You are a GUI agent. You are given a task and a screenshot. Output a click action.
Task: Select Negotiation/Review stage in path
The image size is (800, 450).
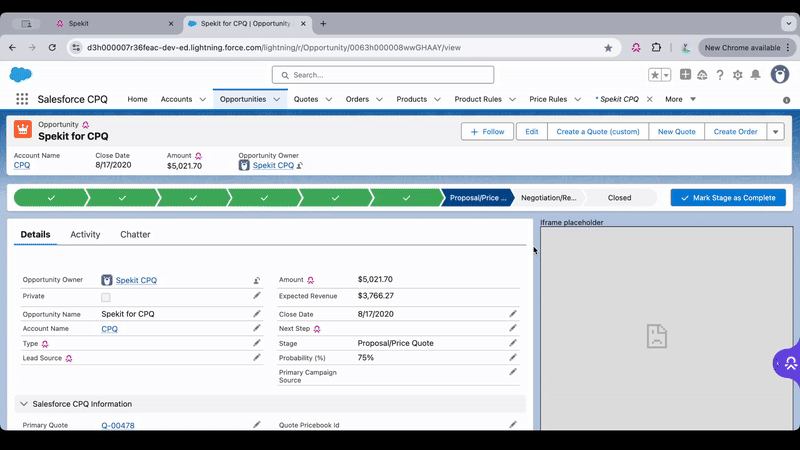point(548,197)
